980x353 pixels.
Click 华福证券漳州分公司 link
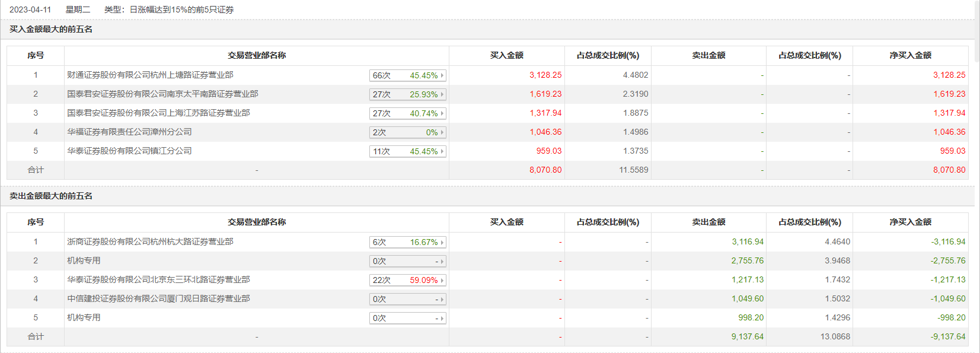click(129, 132)
